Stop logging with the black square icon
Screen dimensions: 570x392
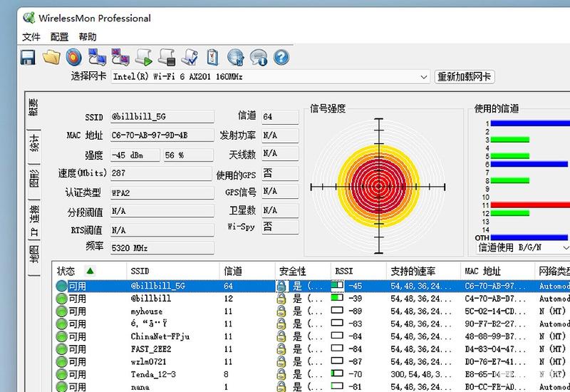pyautogui.click(x=167, y=57)
